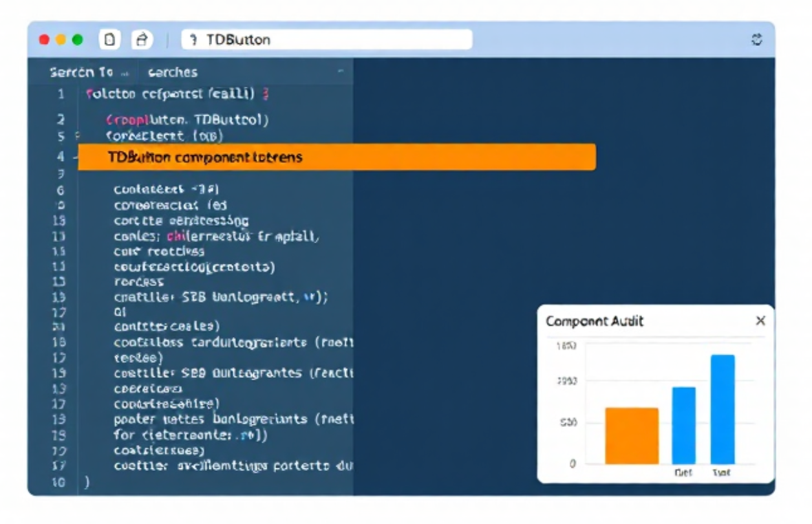This screenshot has width=812, height=524.
Task: Click the code line starting with "for"
Action: [191, 434]
